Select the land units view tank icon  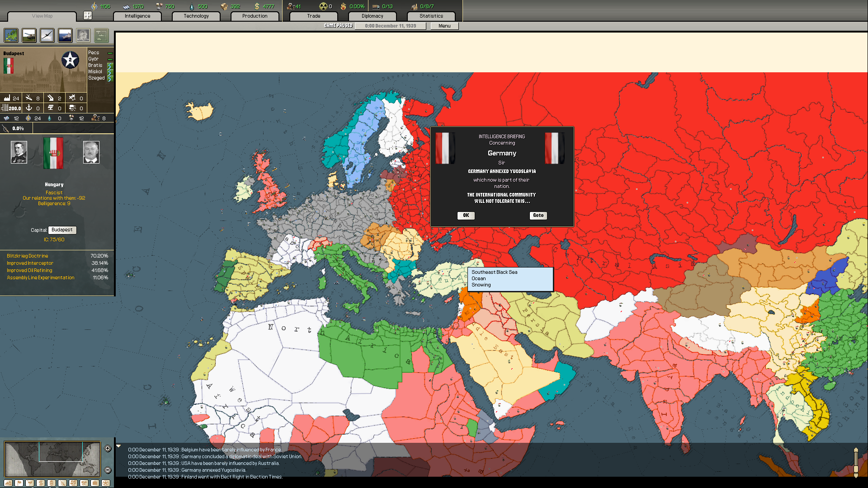[x=29, y=36]
